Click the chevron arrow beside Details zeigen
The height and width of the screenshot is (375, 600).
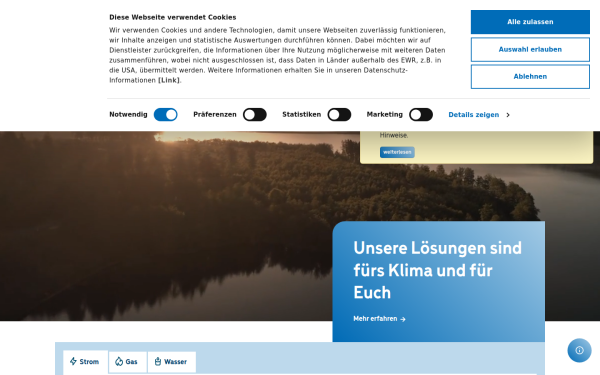[508, 115]
